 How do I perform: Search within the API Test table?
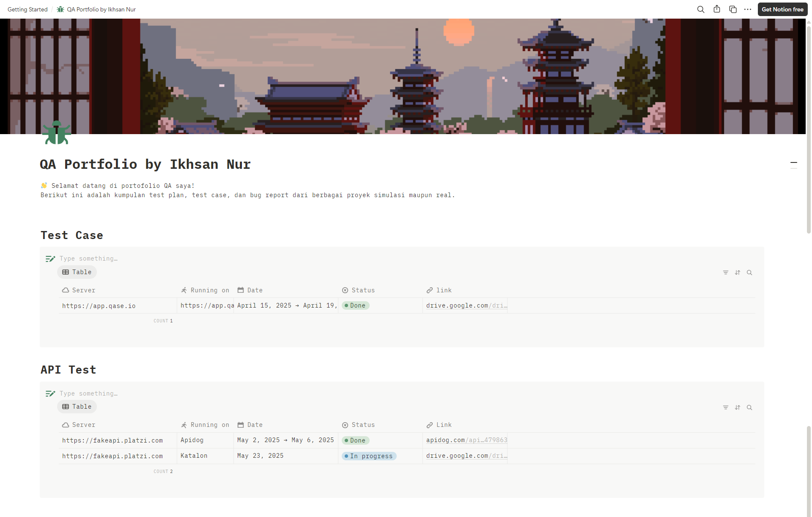pos(749,407)
